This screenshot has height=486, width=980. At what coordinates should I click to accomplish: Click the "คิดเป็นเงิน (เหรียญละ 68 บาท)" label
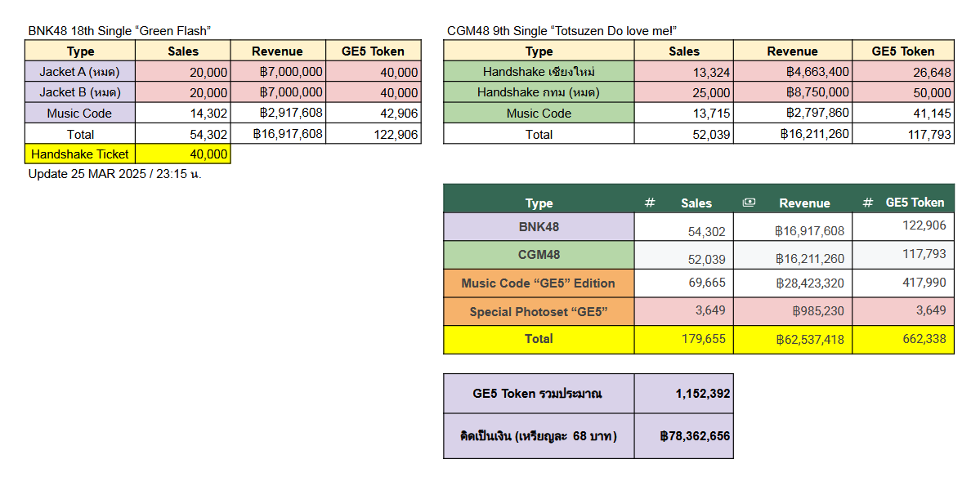click(x=539, y=436)
